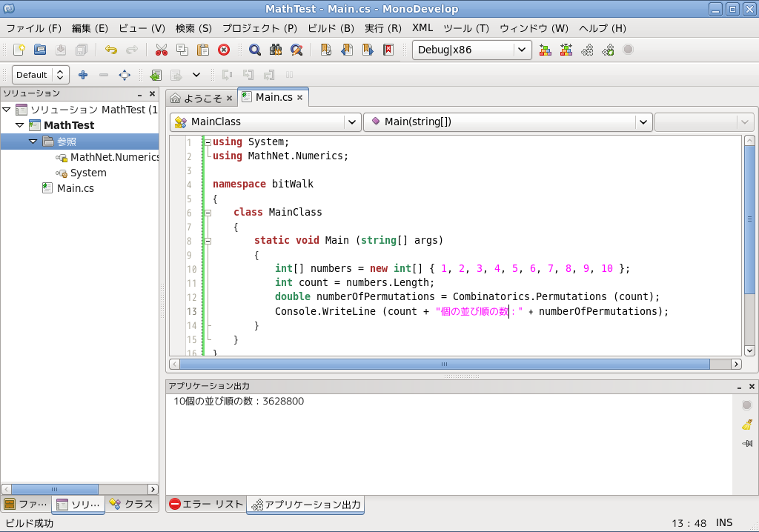Clear bookmarks with the red bookmark icon
Image resolution: width=759 pixels, height=532 pixels.
coord(388,50)
